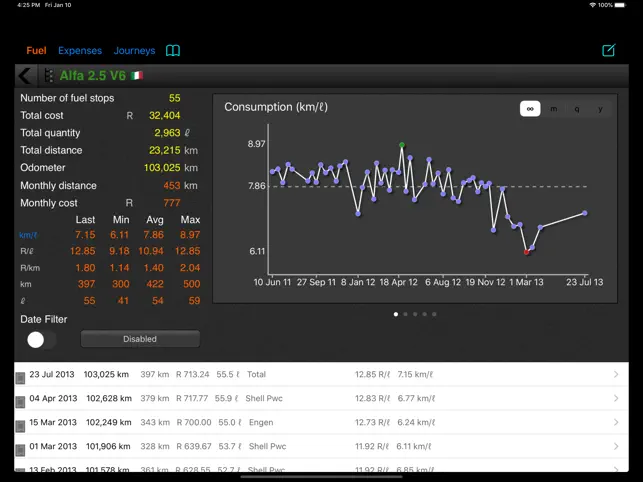Screen dimensions: 643x482
Task: Click 'Number of fuel stops' label
Action: pyautogui.click(x=67, y=98)
